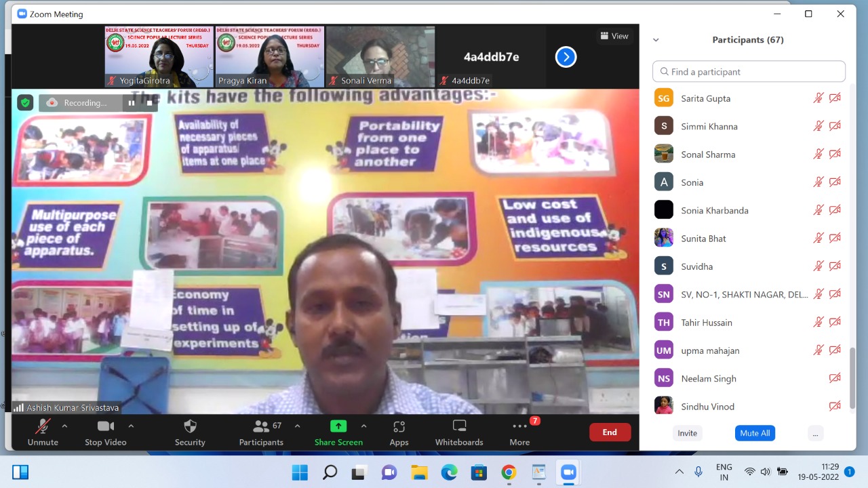Click Sonal Sharma's muted microphone icon

point(818,154)
